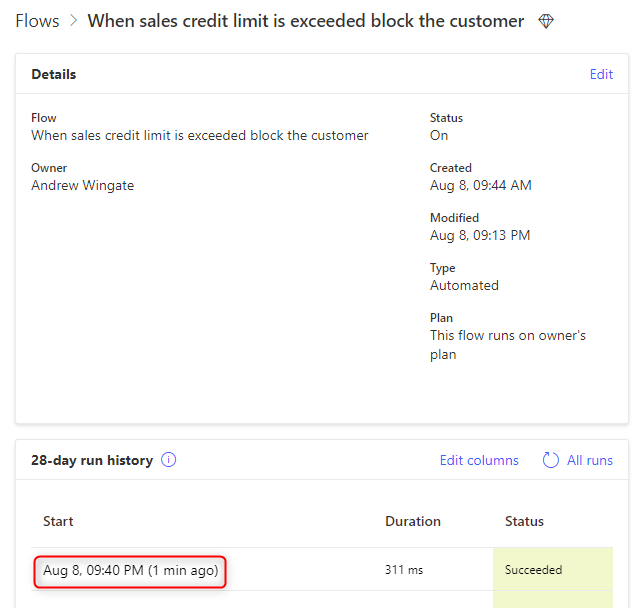Image resolution: width=636 pixels, height=608 pixels.
Task: Go back to Flows breadcrumb
Action: [37, 21]
